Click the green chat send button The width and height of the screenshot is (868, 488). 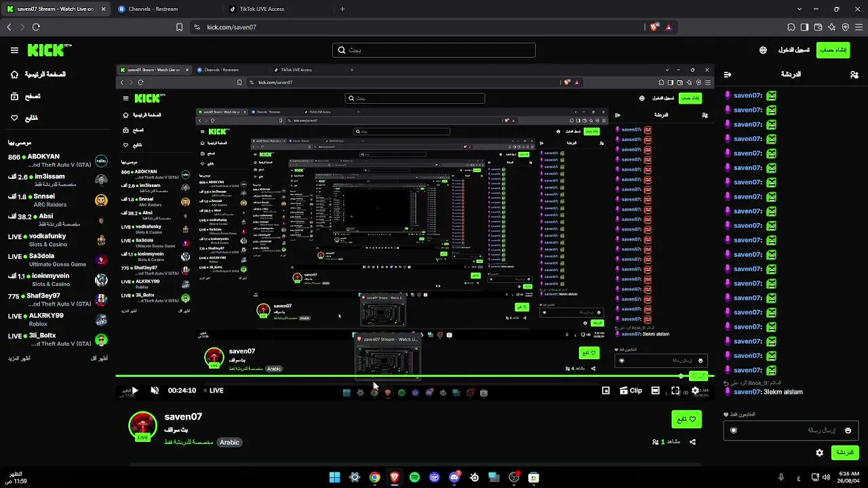844,452
